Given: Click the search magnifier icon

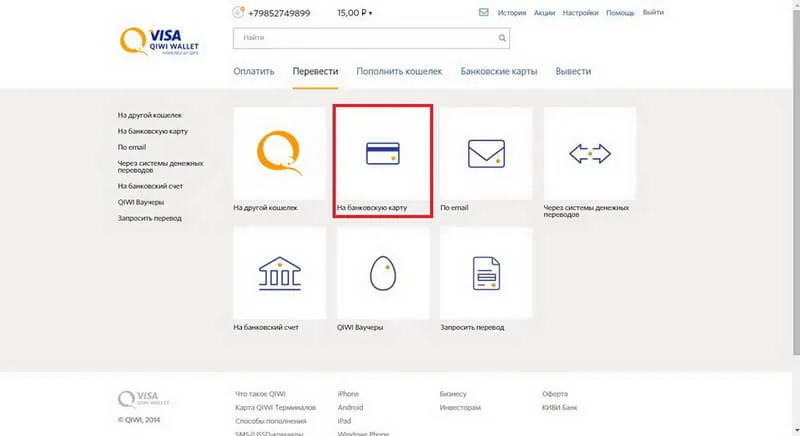Looking at the screenshot, I should click(x=502, y=38).
